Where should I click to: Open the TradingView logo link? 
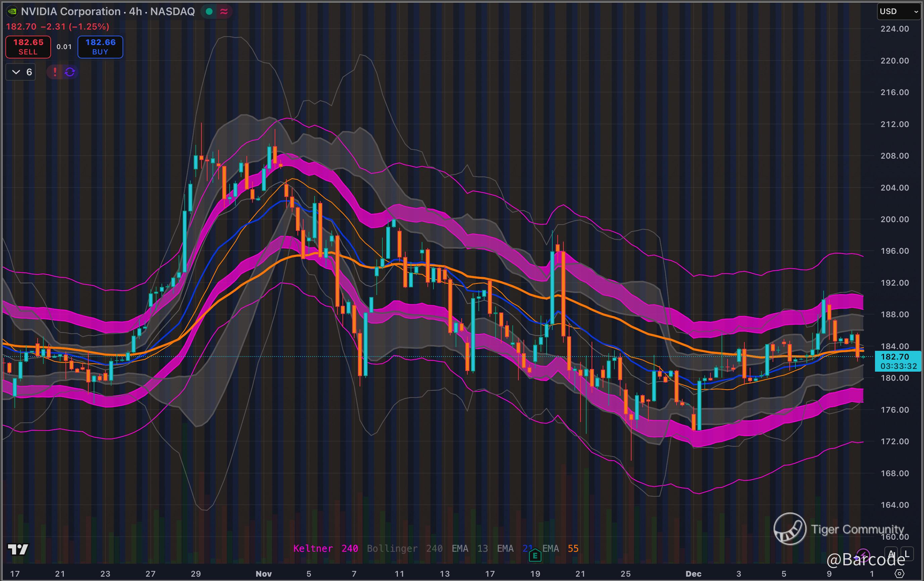pyautogui.click(x=18, y=549)
